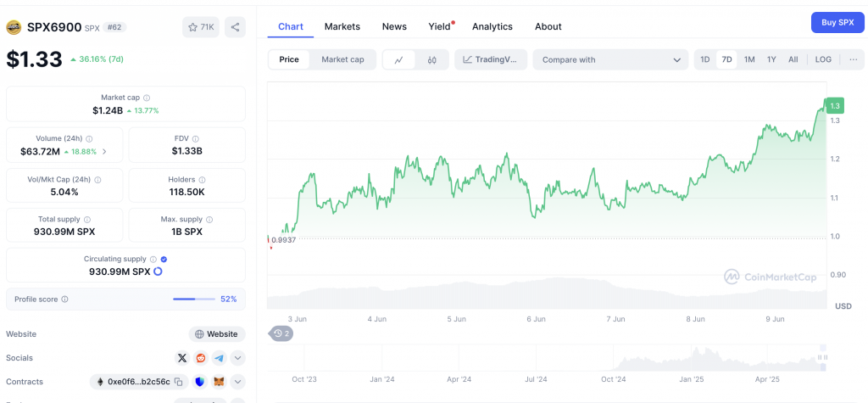The width and height of the screenshot is (868, 403).
Task: Click the 52% profile score value
Action: [x=229, y=299]
